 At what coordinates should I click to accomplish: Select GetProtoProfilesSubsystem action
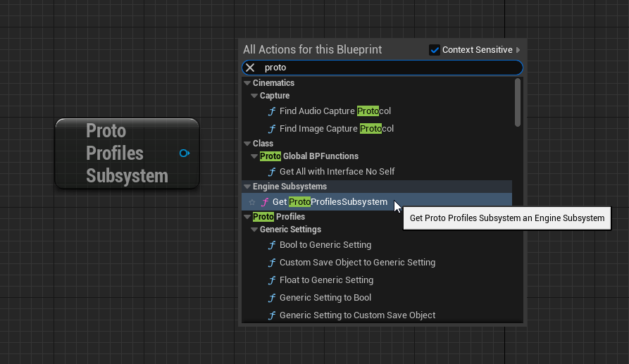(330, 202)
